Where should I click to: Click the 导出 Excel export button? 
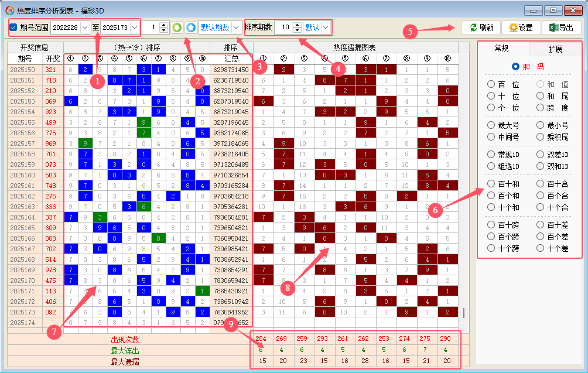pos(560,28)
